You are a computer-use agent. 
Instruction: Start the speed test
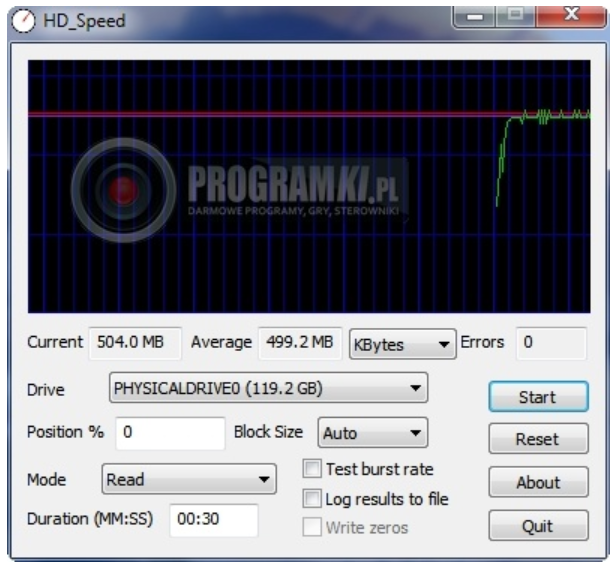[x=539, y=397]
